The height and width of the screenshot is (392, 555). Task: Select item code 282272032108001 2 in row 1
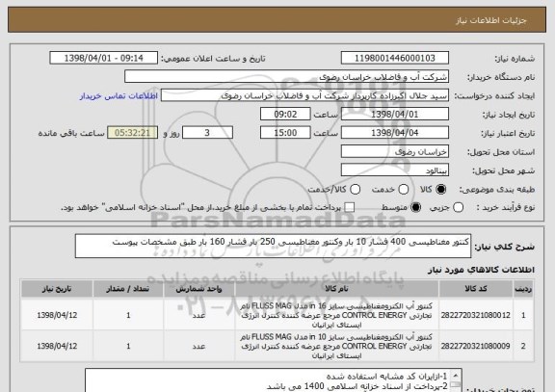(476, 315)
